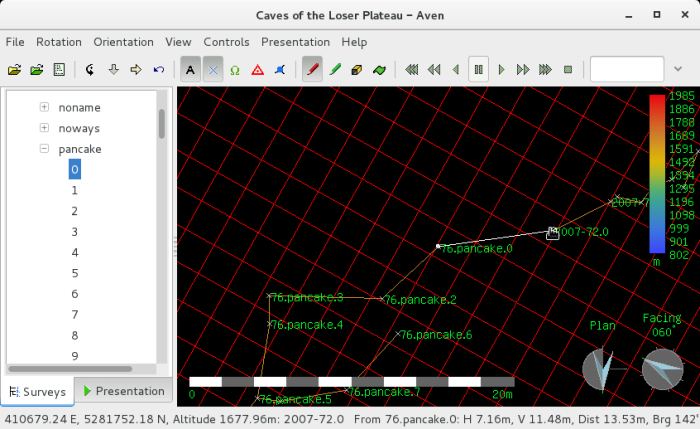Switch to the Surveys tab
Image resolution: width=700 pixels, height=429 pixels.
click(x=38, y=392)
